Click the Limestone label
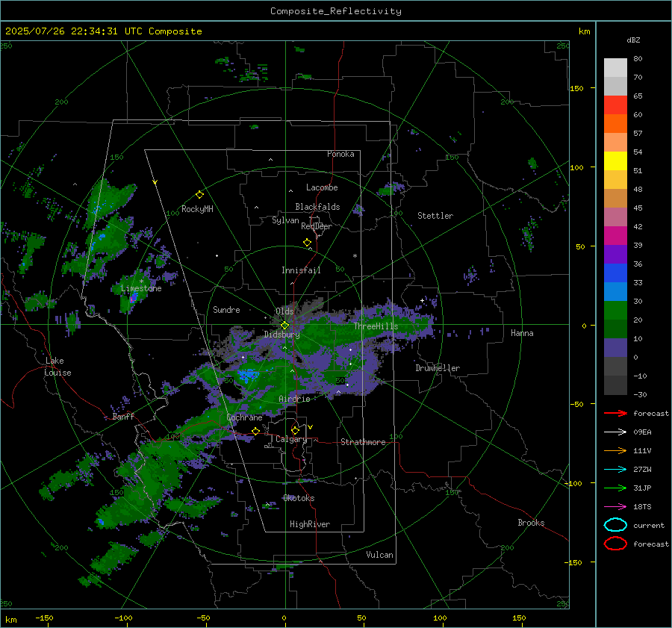Image resolution: width=672 pixels, height=628 pixels. (x=141, y=288)
